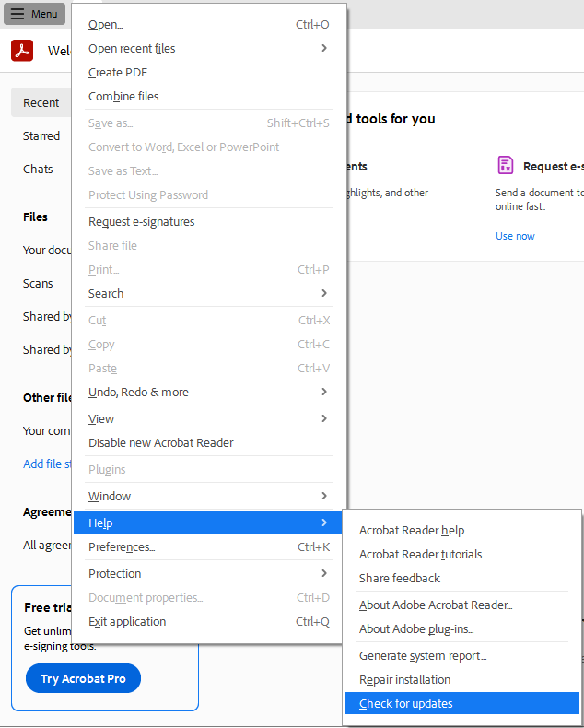The height and width of the screenshot is (728, 584).
Task: Choose Exit application
Action: pos(208,622)
